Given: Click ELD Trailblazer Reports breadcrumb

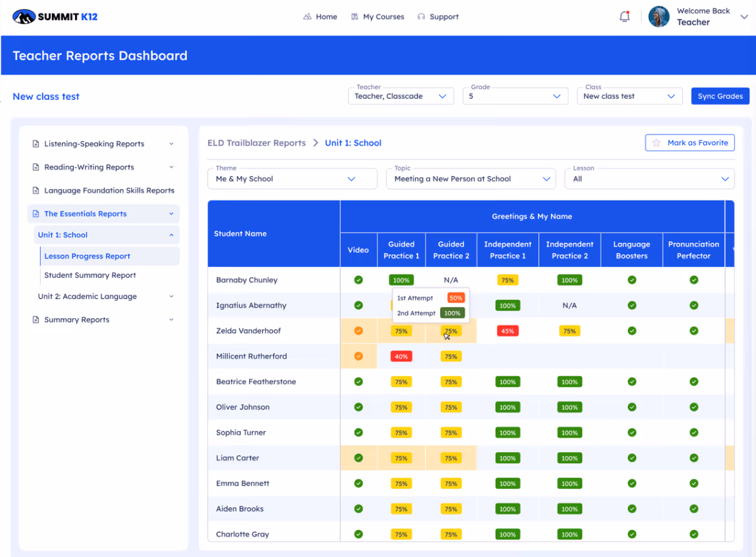Looking at the screenshot, I should (x=256, y=142).
